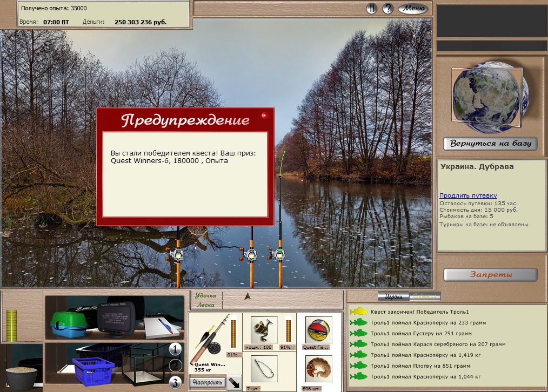Click the 7 шт. hook count
Image resolution: width=548 pixels, height=392 pixels.
(x=253, y=388)
